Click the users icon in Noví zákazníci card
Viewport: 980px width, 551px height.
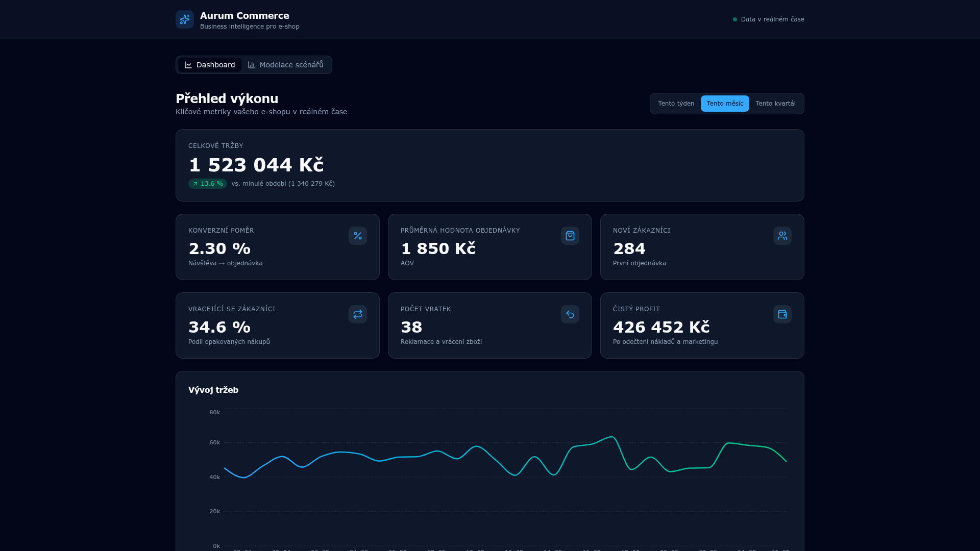point(782,236)
